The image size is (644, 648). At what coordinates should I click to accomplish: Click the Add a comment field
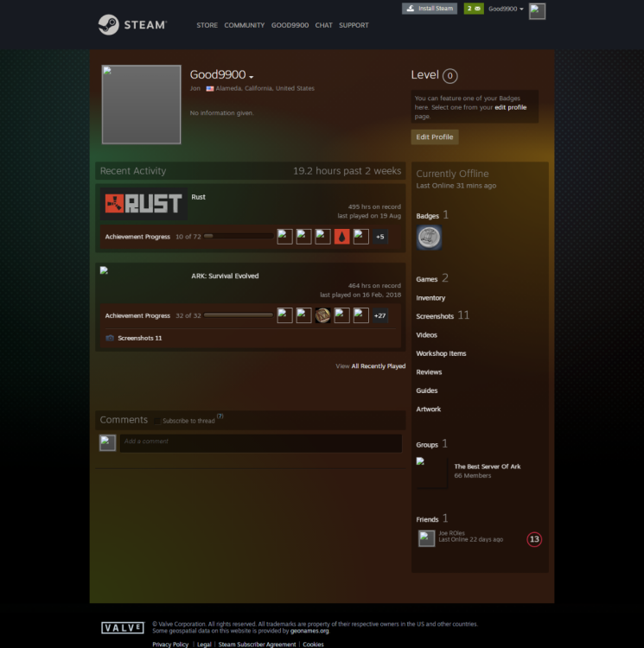(x=260, y=442)
